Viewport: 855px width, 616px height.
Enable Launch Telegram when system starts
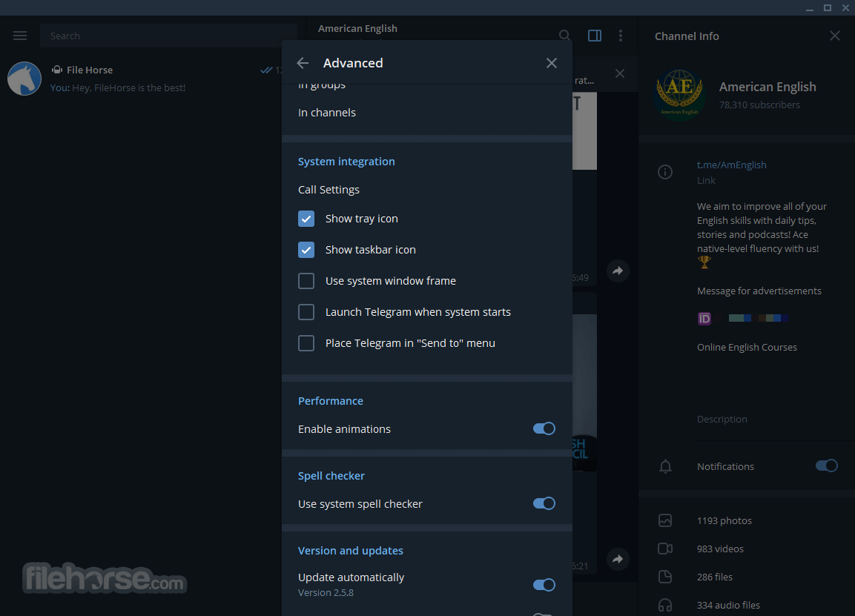pos(306,312)
